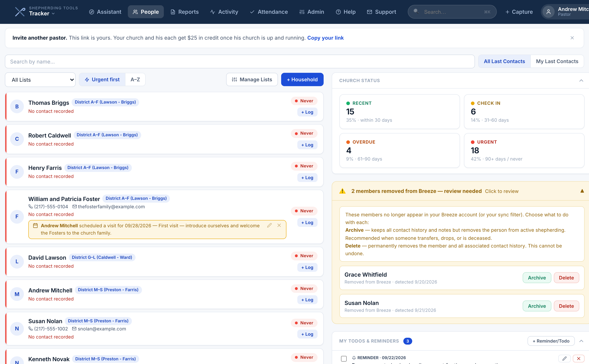Open the Assistant page

click(x=105, y=12)
